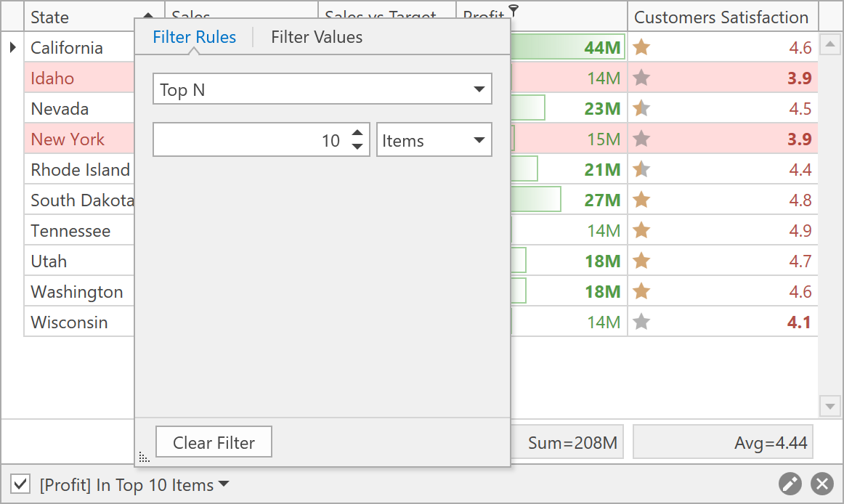Click the star in Tennessee row
Viewport: 844px width, 504px height.
(x=641, y=230)
